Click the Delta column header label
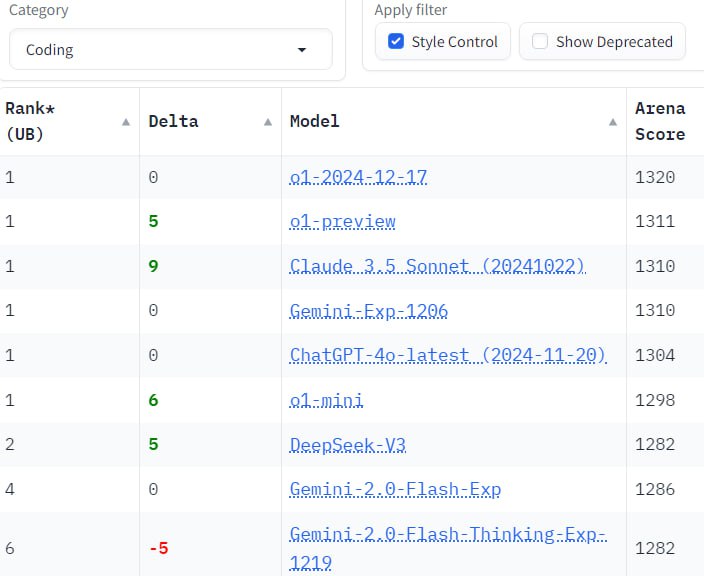704x576 pixels. [x=173, y=121]
